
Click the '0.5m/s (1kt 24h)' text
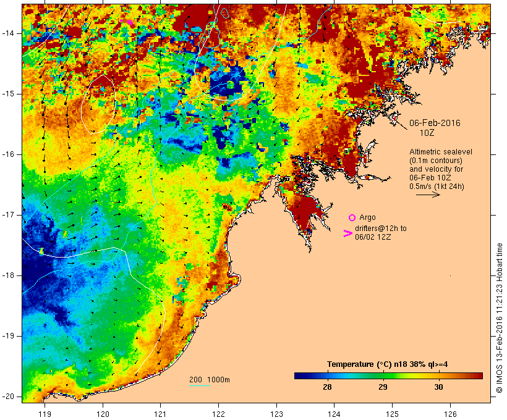coord(437,187)
